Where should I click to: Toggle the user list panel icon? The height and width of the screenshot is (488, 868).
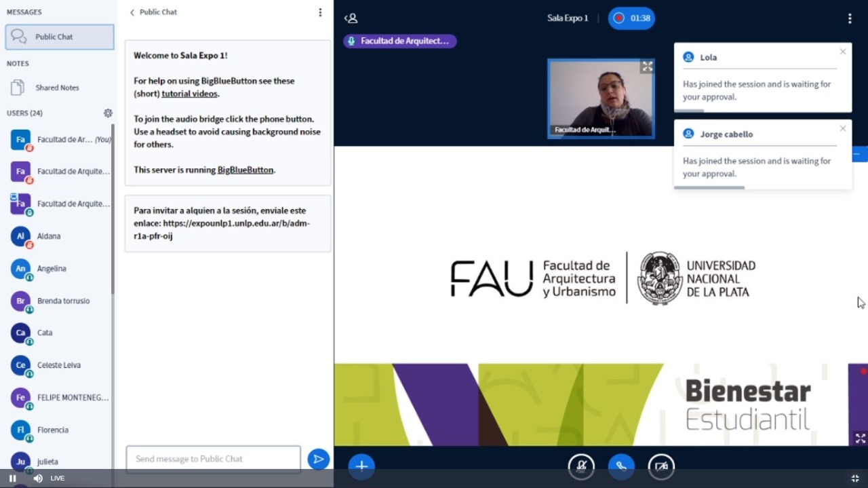pos(351,18)
